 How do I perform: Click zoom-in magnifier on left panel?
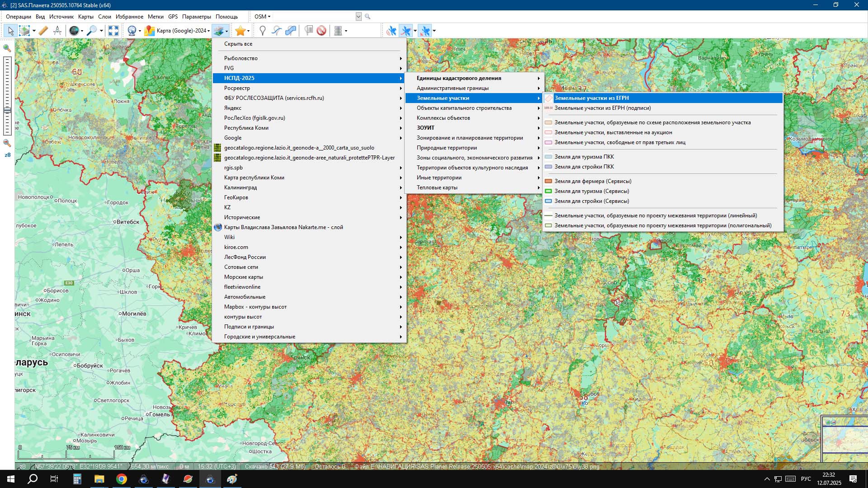(7, 48)
